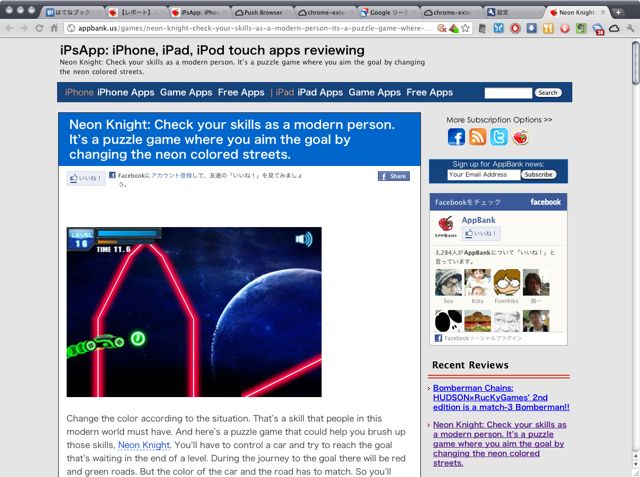
Task: Open the AppBank Facebook page link
Action: point(478,220)
